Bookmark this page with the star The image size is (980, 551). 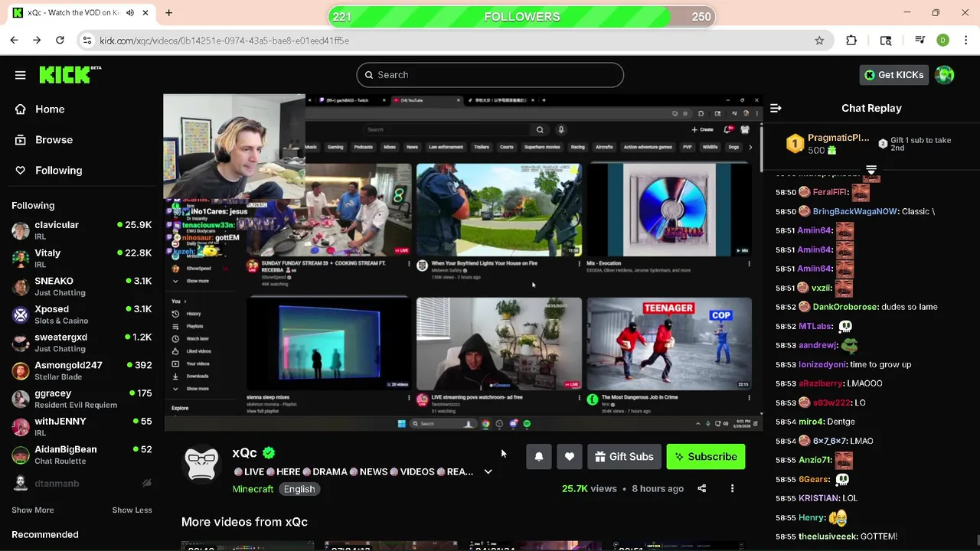pos(819,41)
